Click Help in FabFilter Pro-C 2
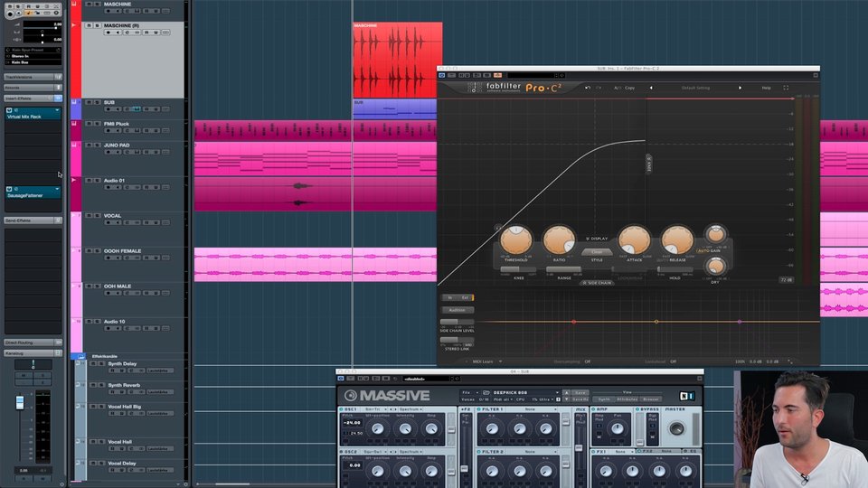 point(766,88)
